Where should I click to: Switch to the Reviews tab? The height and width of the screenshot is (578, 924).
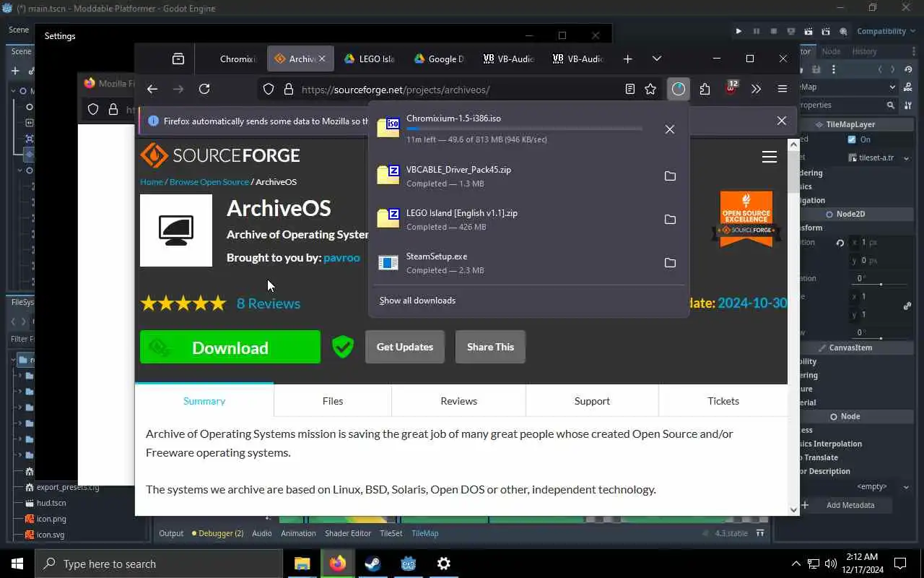(x=459, y=401)
